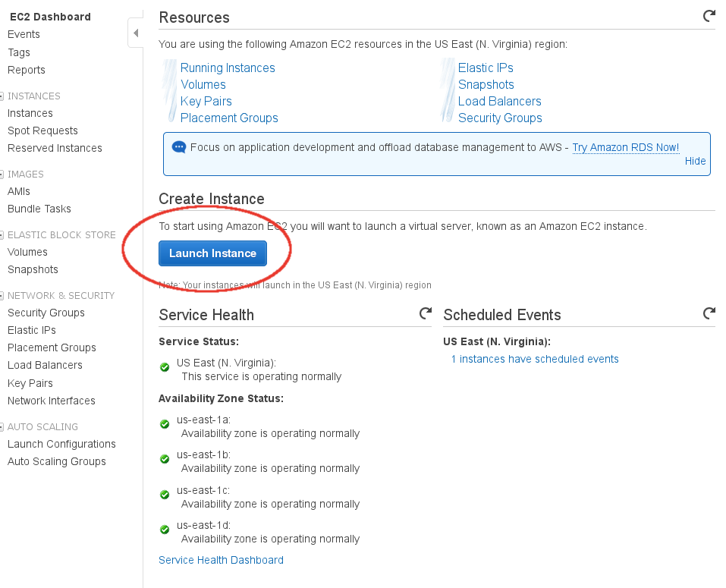The image size is (726, 588).
Task: Open Snapshots link under Resources
Action: point(486,84)
